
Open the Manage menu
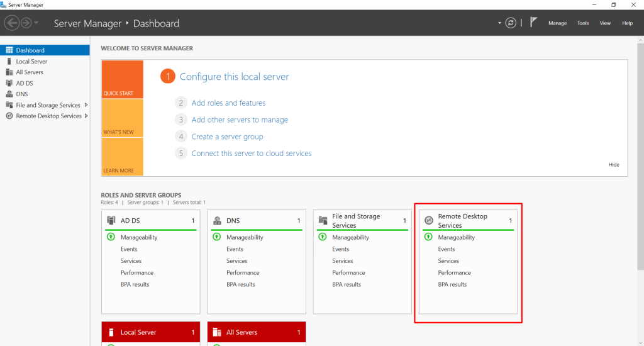557,23
